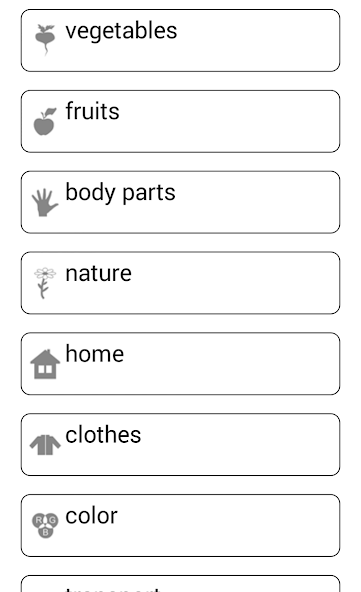This screenshot has width=361, height=592.
Task: Click the 'fruits' text label
Action: 93,111
